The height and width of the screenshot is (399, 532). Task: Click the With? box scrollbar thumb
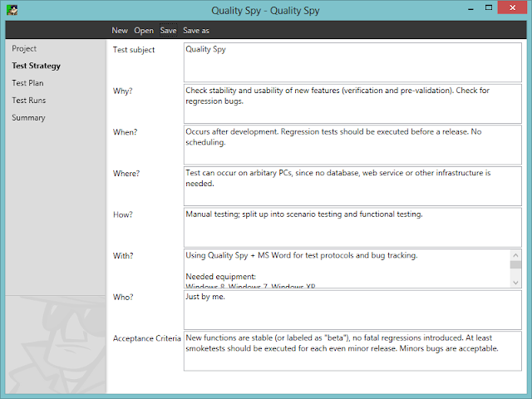coord(515,264)
